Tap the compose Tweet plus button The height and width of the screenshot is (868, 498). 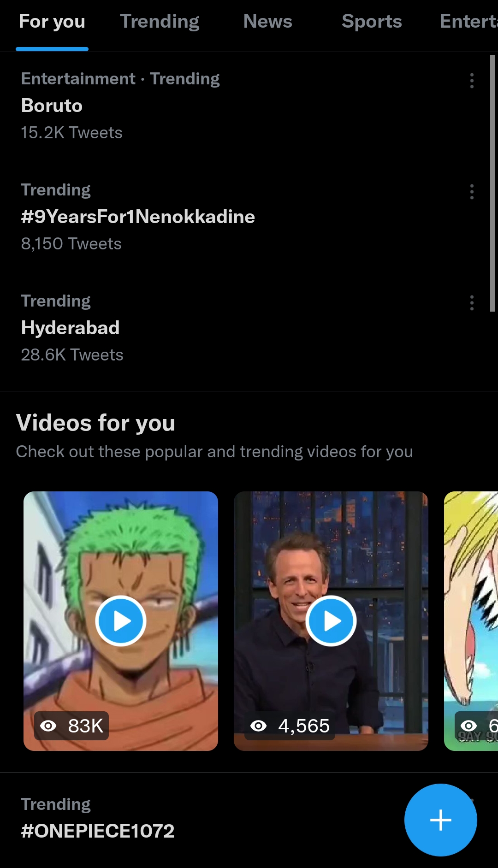click(440, 820)
